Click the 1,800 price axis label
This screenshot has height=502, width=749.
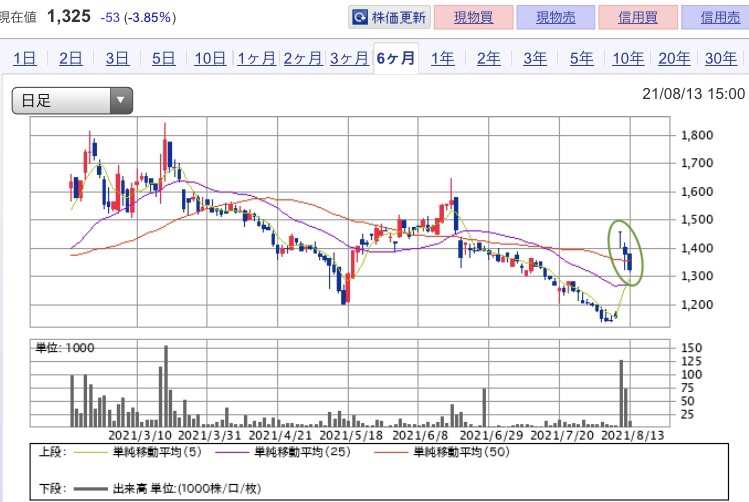(696, 135)
